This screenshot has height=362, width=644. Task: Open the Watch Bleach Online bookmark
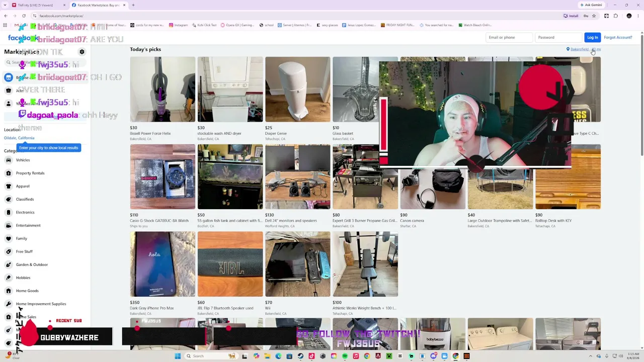(474, 25)
